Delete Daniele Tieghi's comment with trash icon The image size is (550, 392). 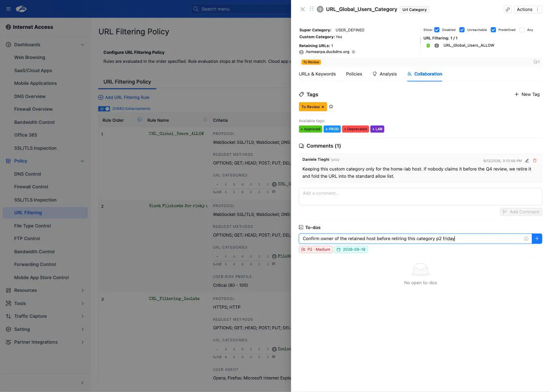535,161
